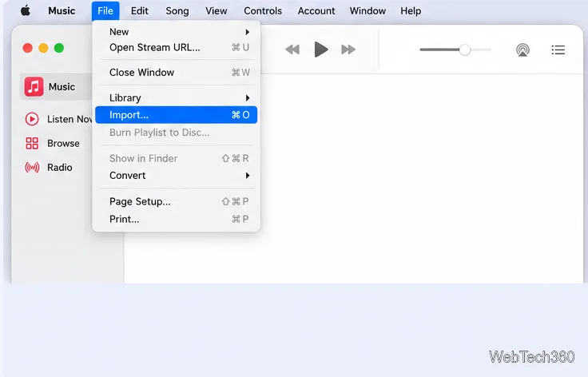This screenshot has height=377, width=588.
Task: Open the Controls menu
Action: pyautogui.click(x=263, y=11)
